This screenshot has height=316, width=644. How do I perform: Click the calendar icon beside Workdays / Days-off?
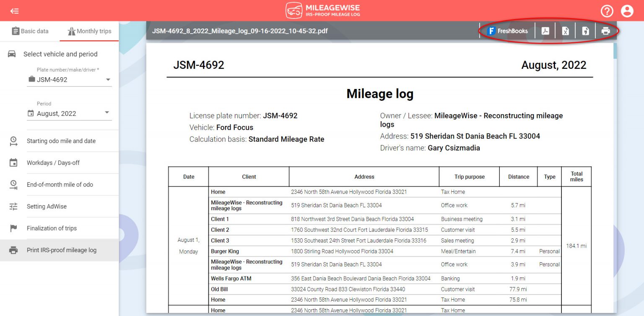(13, 162)
